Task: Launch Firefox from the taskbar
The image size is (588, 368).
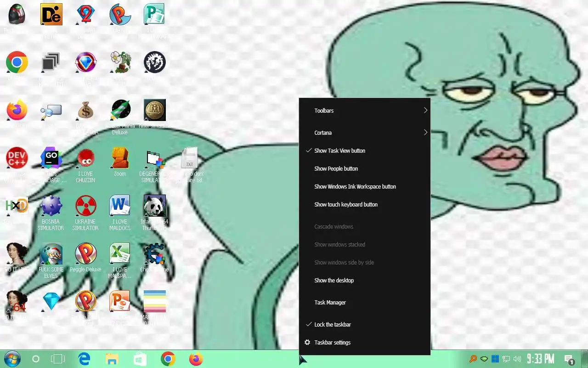Action: [196, 359]
